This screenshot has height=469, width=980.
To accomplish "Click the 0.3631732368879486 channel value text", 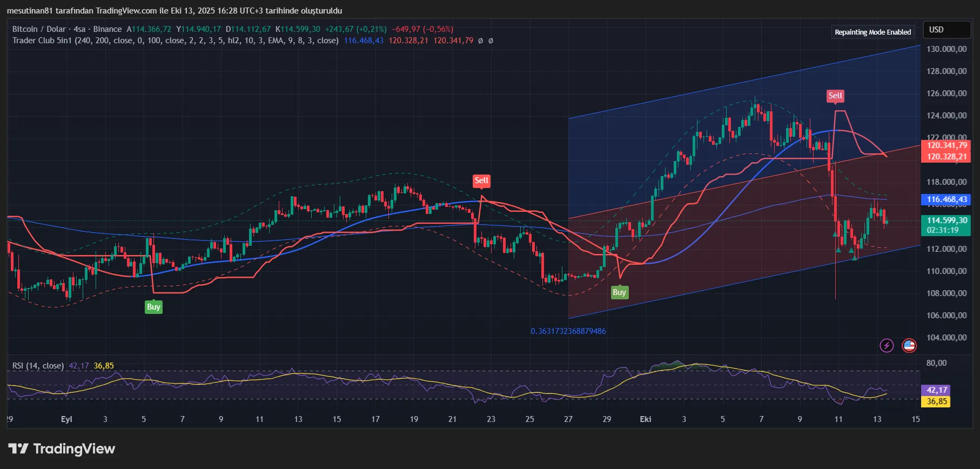I will point(568,331).
